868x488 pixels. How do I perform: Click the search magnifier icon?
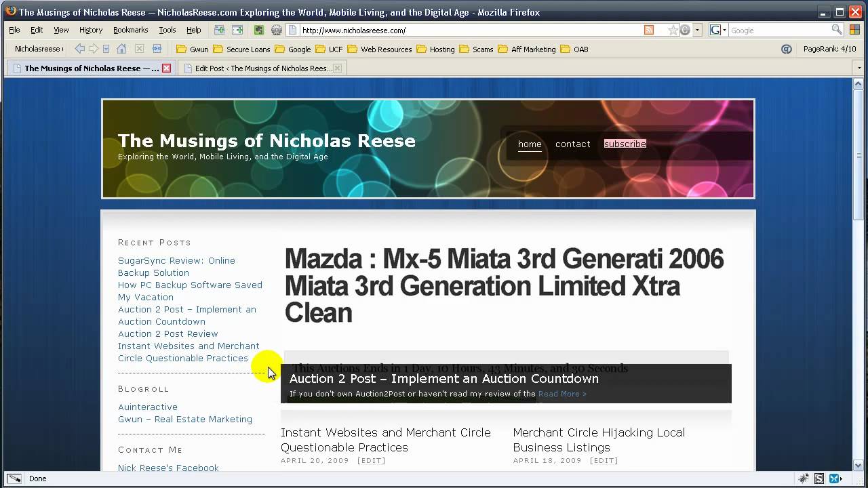(x=837, y=30)
